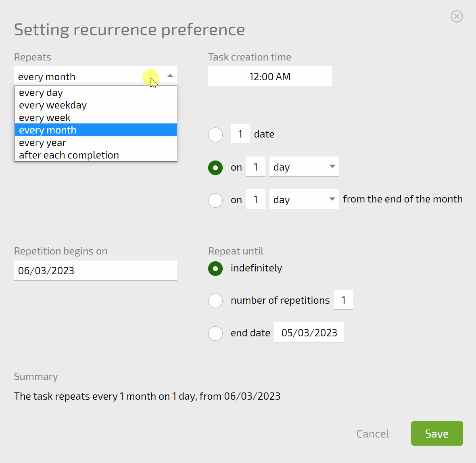Select 'number of repetitions' radio button
The width and height of the screenshot is (476, 463).
pos(215,300)
